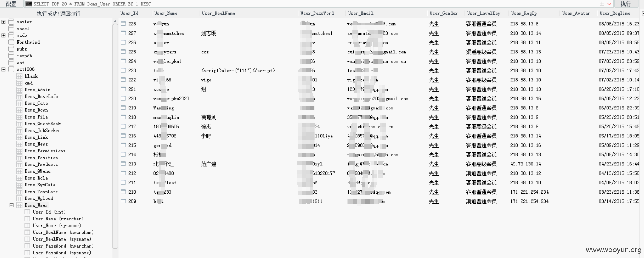Click the real name cell 范广建
Image resolution: width=644 pixels, height=258 pixels.
(209, 164)
